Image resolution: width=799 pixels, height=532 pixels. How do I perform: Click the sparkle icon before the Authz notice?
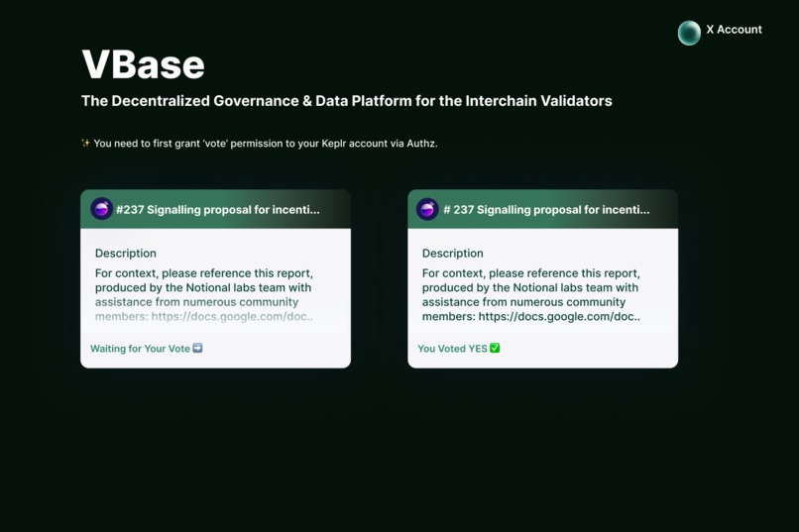[x=85, y=143]
